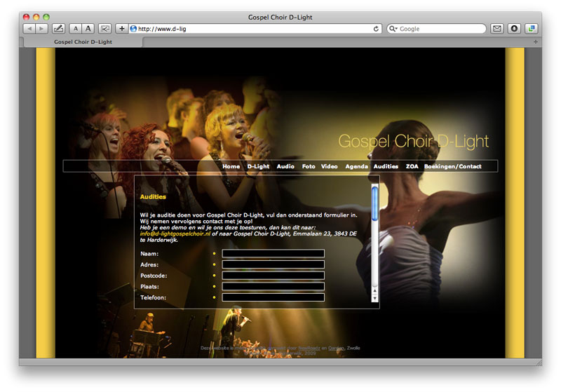Click the yellow Audities heading
The width and height of the screenshot is (561, 392).
click(153, 197)
